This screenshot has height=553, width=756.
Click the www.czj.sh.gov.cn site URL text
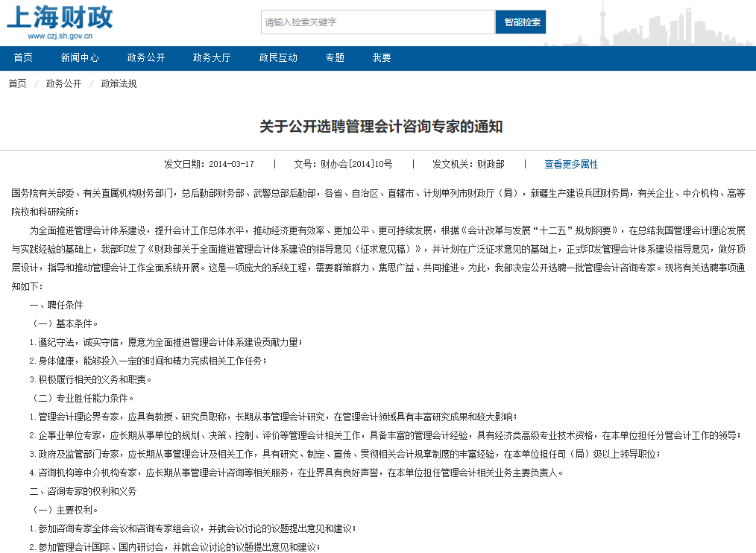pos(60,36)
